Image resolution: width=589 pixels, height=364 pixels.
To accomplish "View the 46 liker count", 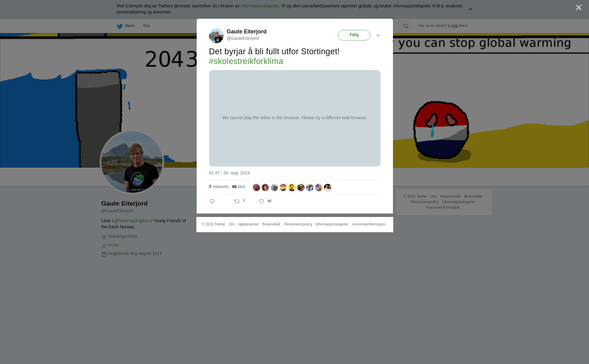I will tap(239, 187).
